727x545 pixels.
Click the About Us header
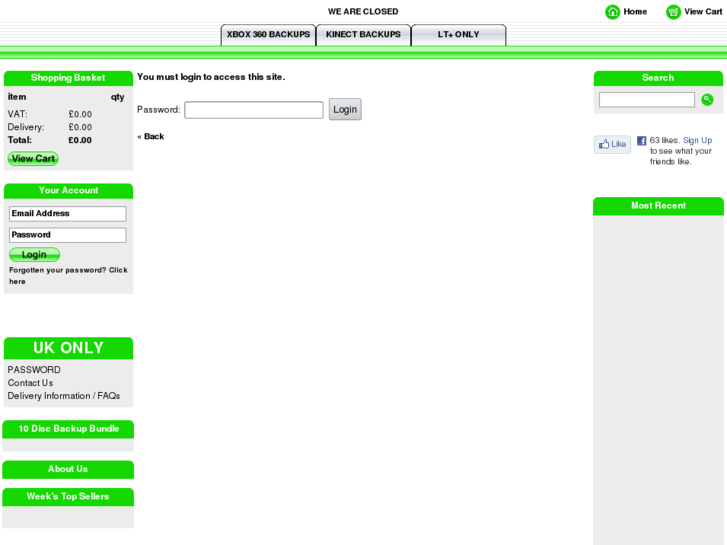click(x=68, y=469)
